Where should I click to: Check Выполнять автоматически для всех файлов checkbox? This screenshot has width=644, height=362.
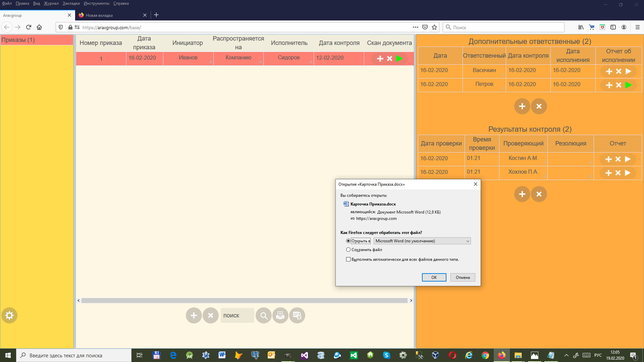click(x=348, y=259)
